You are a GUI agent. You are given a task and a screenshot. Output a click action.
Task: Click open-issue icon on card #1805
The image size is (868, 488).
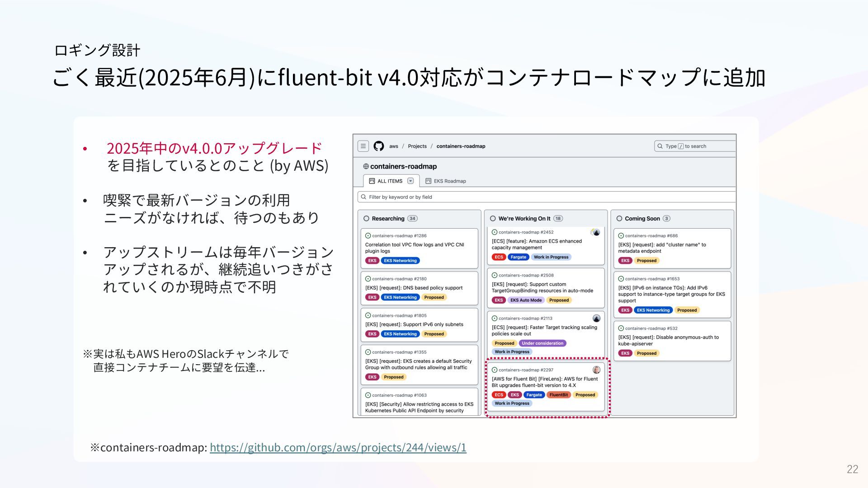pyautogui.click(x=368, y=315)
